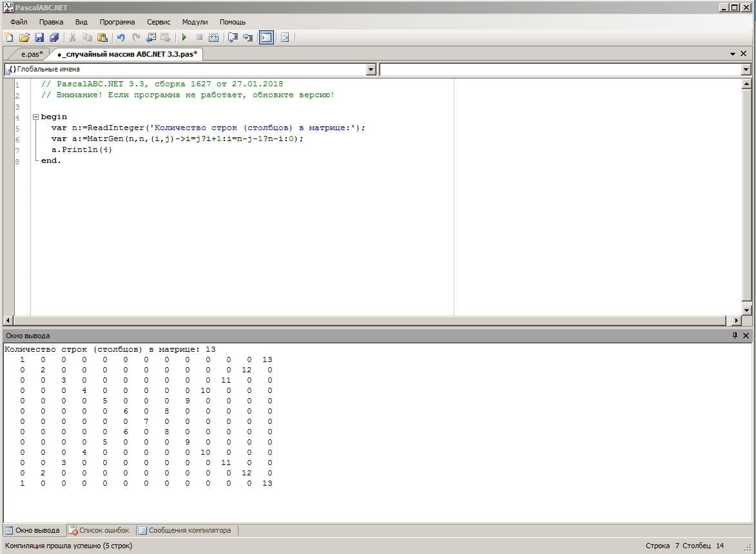Screen dimensions: 756x554
Task: Switch to the Список ошибок tab
Action: tap(100, 530)
